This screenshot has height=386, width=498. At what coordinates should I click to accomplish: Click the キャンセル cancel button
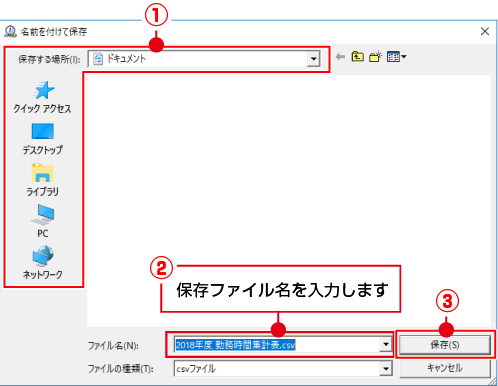(x=445, y=368)
